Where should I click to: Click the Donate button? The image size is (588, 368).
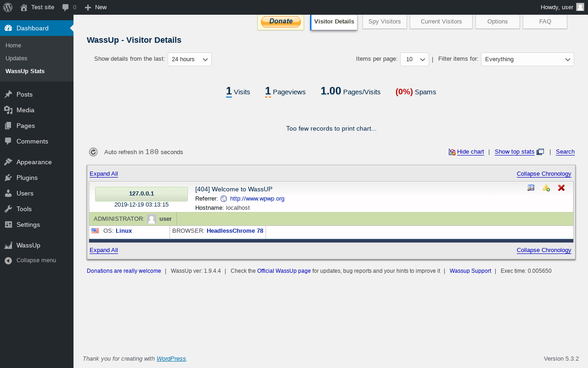281,22
